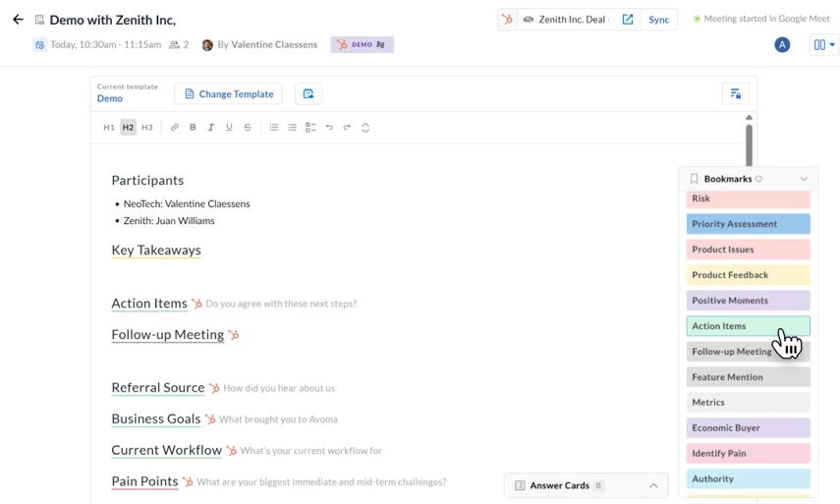Insert a numbered list

tap(274, 127)
